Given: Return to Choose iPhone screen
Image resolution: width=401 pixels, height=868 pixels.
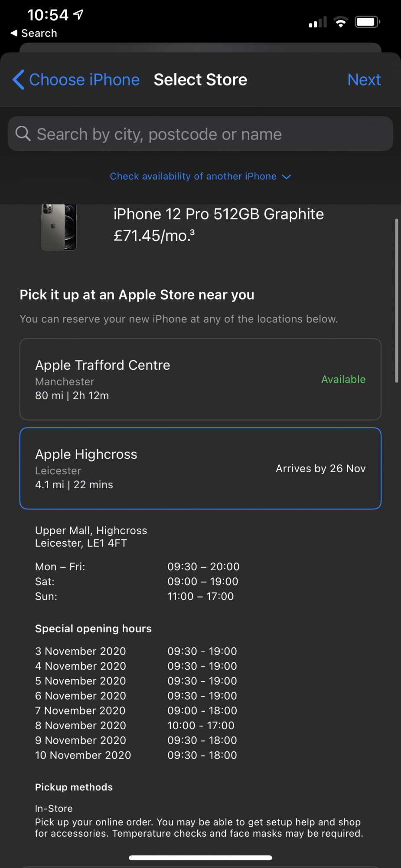Looking at the screenshot, I should (84, 80).
